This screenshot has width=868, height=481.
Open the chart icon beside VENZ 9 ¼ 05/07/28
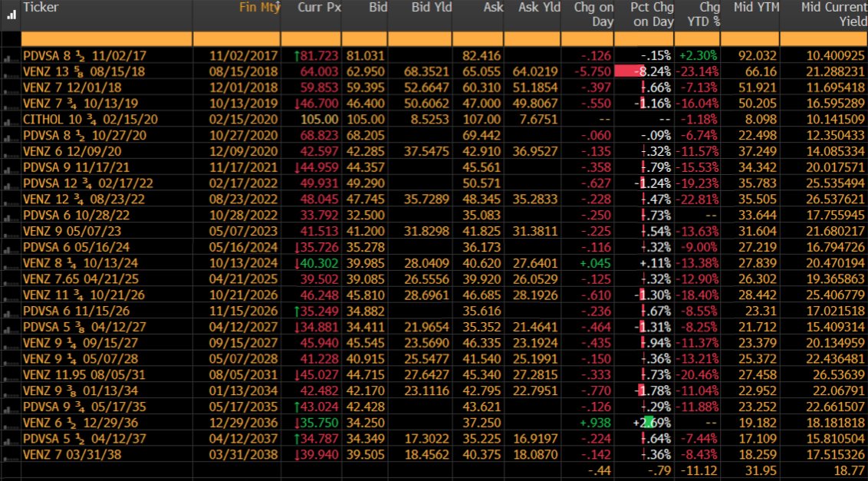coord(10,361)
